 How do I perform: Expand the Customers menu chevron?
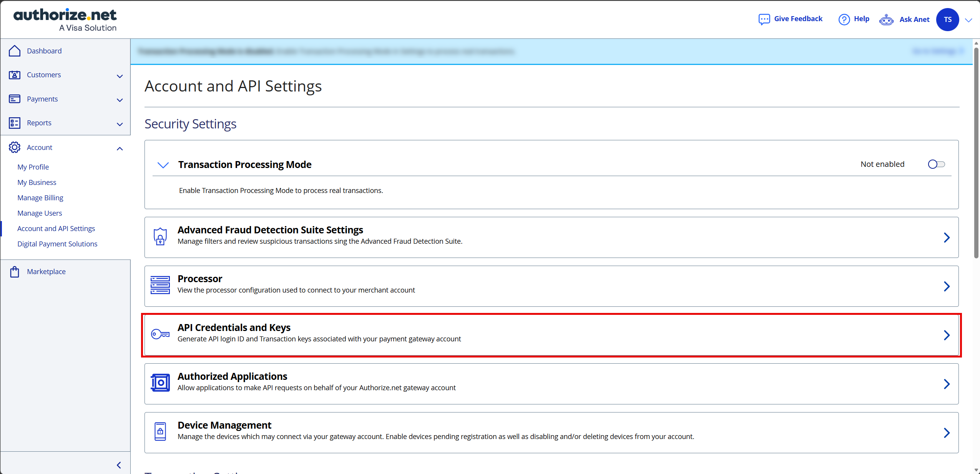point(120,76)
